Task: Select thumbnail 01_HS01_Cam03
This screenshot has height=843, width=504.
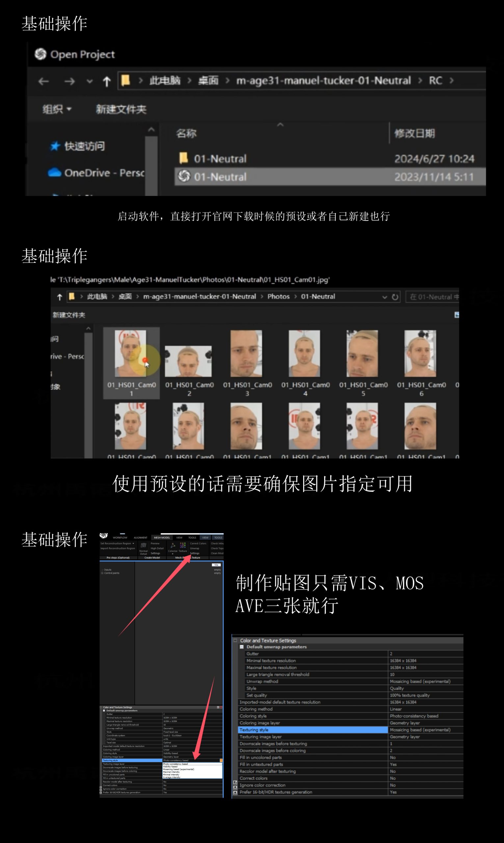Action: 247,363
